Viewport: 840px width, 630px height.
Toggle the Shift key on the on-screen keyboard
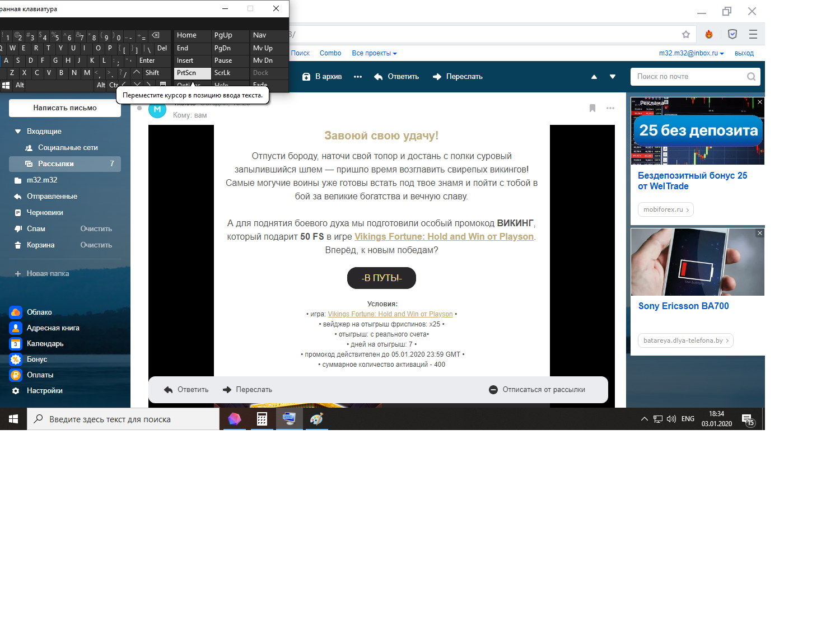pyautogui.click(x=152, y=73)
